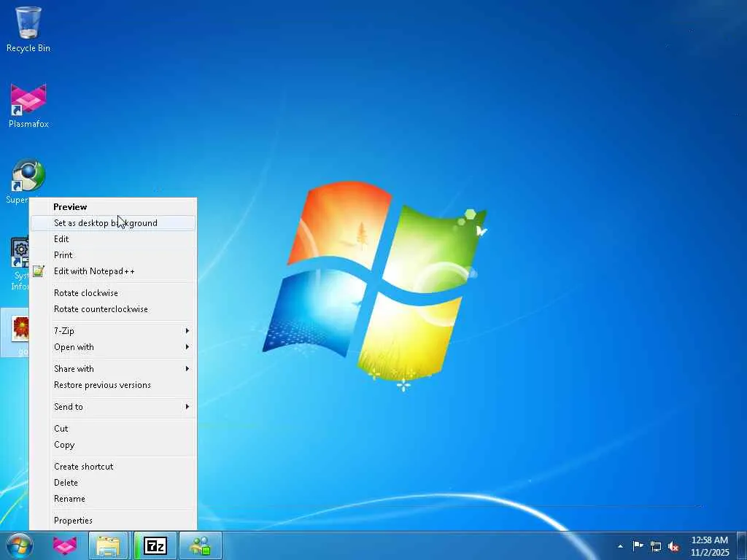Select the Plasmafox desktop shortcut
Screen dimensions: 747x560
28,106
